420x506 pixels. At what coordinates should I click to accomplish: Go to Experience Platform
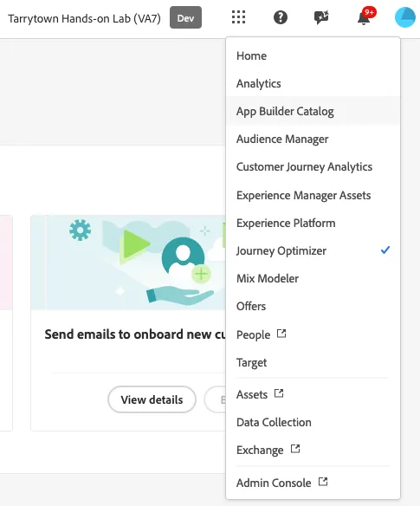pos(313,223)
